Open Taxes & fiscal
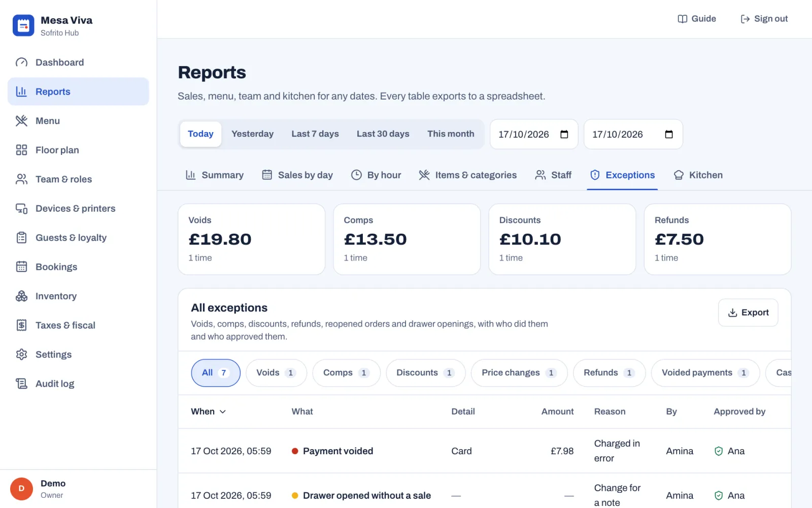 pyautogui.click(x=78, y=325)
